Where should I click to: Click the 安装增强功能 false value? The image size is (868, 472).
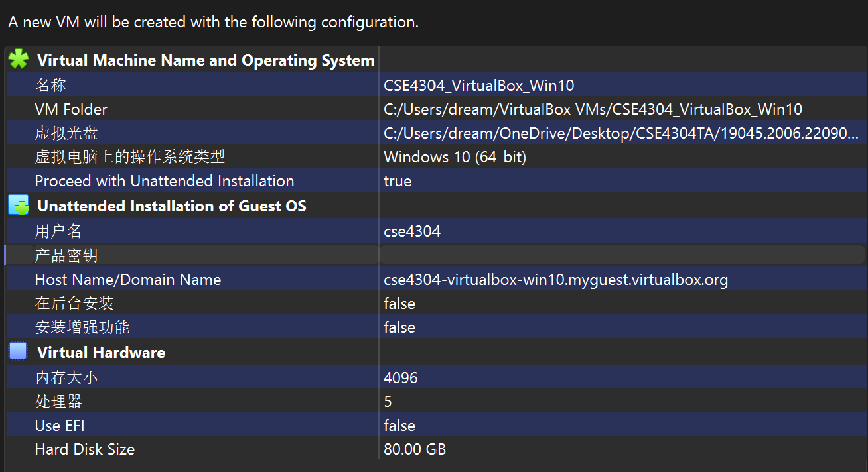399,327
